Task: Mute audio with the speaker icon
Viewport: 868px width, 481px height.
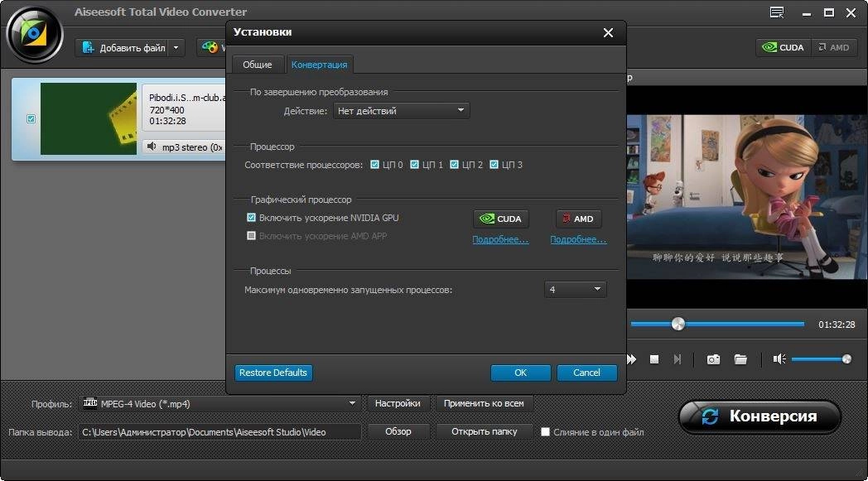Action: pos(779,359)
